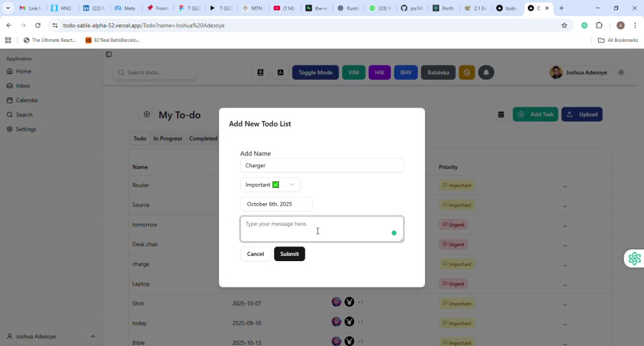
Task: Open the tab search dropdown arrow
Action: pyautogui.click(x=8, y=8)
